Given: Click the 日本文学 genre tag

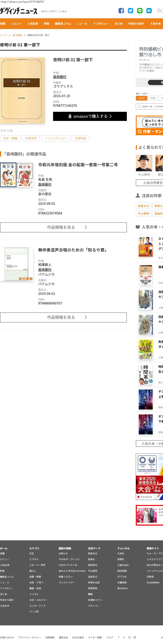Looking at the screenshot, I should (31, 138).
